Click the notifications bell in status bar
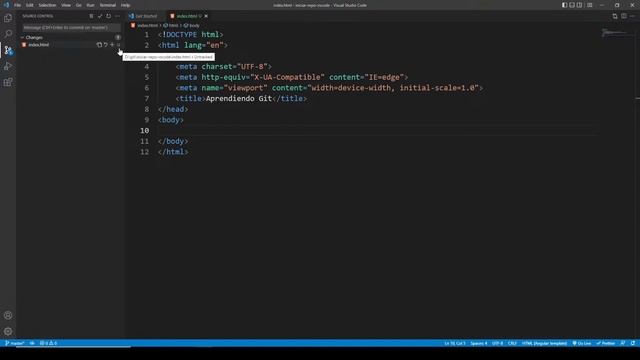 (633, 343)
